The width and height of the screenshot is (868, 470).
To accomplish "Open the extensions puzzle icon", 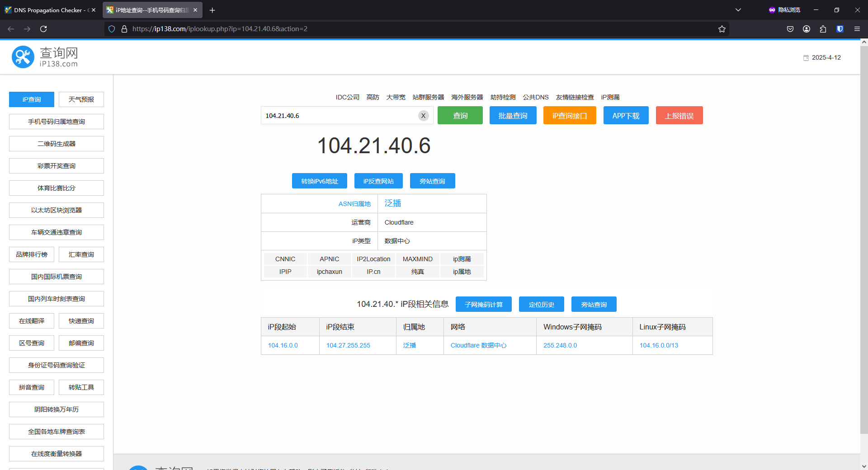I will [x=823, y=29].
